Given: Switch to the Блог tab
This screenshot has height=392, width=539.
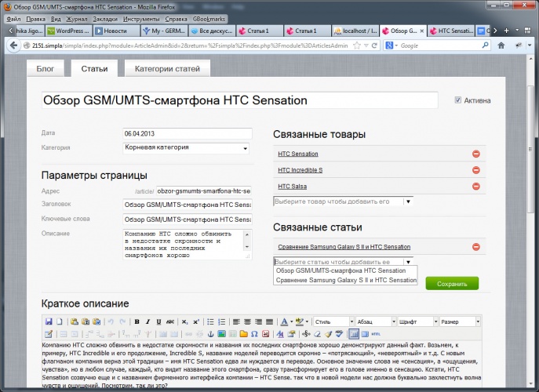Looking at the screenshot, I should pyautogui.click(x=46, y=69).
